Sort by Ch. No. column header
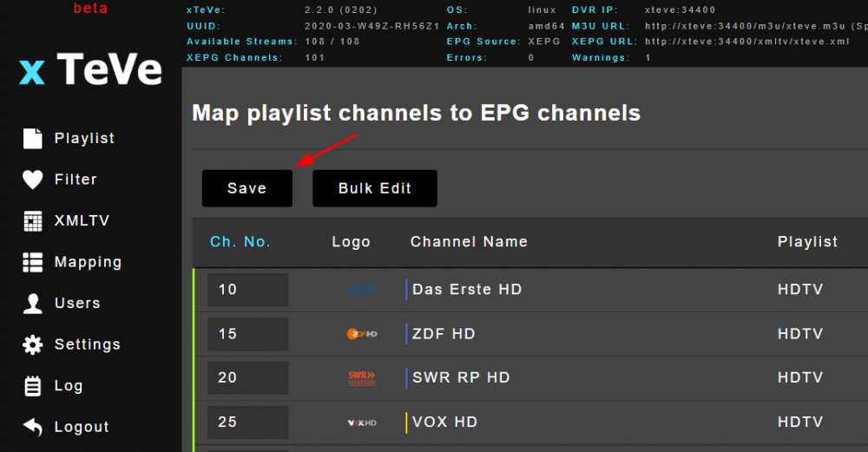 (240, 242)
